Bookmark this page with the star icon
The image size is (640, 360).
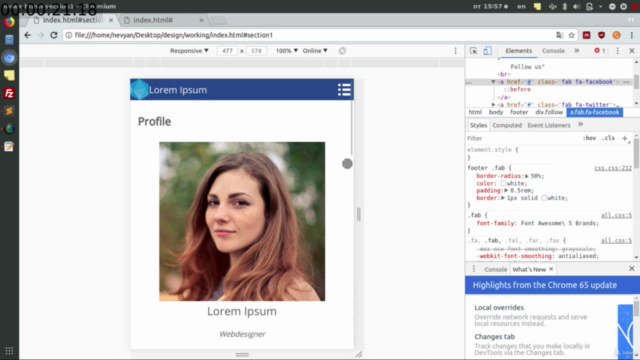(571, 36)
